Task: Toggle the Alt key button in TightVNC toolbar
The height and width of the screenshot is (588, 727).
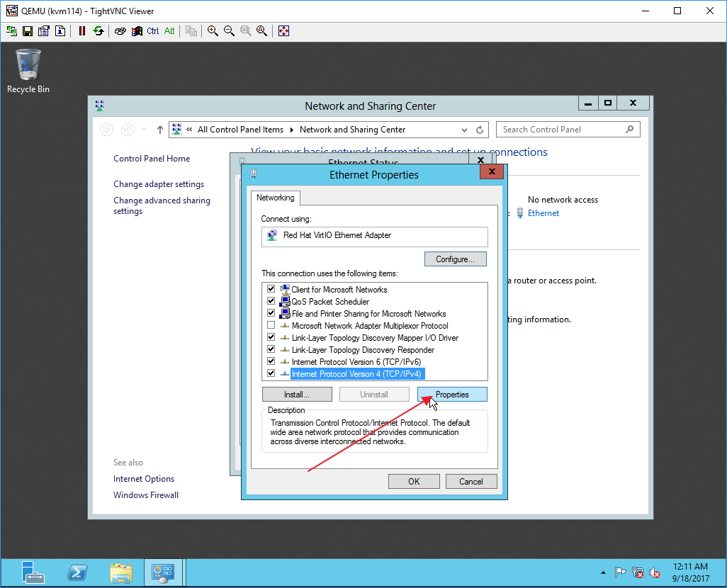Action: [x=169, y=31]
